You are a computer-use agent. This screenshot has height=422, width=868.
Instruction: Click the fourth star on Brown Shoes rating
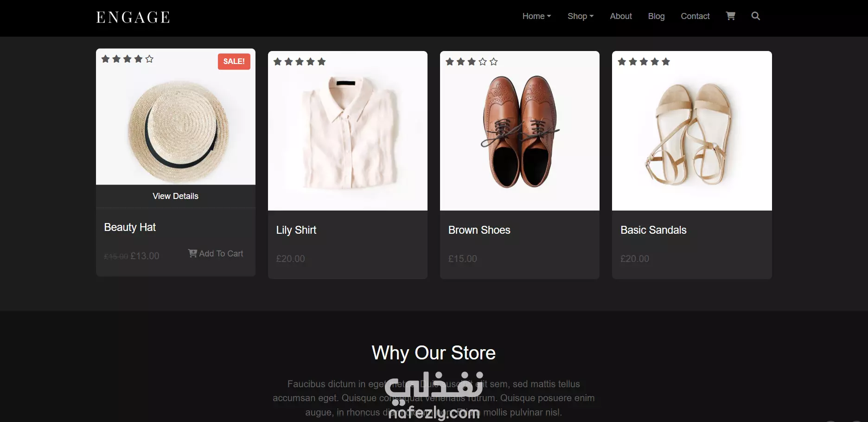pyautogui.click(x=483, y=62)
